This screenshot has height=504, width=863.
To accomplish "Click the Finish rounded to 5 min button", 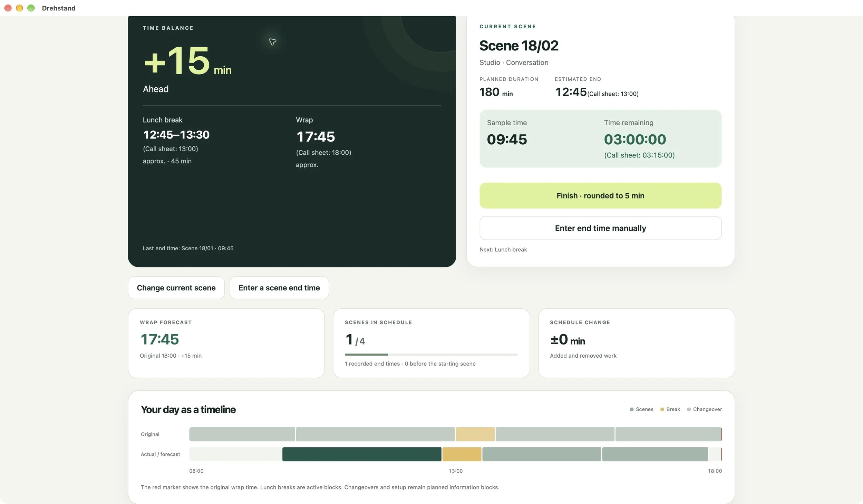I will [600, 195].
